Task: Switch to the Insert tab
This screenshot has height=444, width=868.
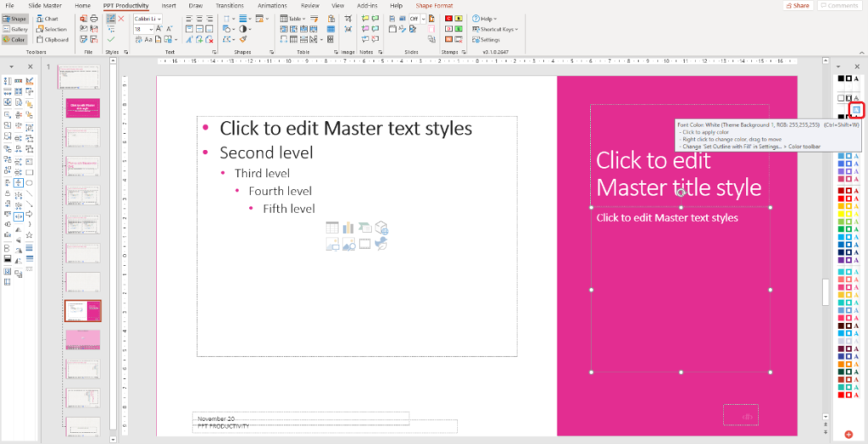Action: pos(169,5)
